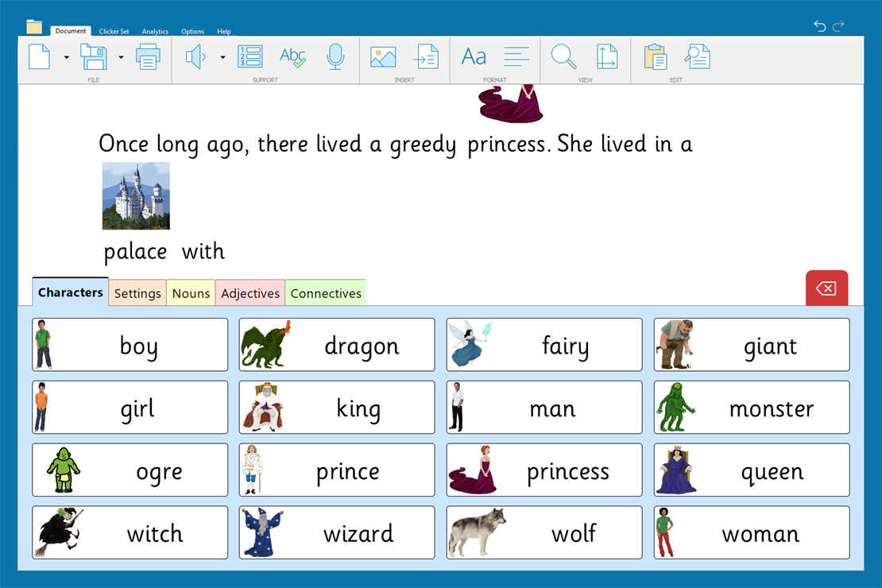This screenshot has width=882, height=588.
Task: Open the Analytics menu tab
Action: pos(155,32)
